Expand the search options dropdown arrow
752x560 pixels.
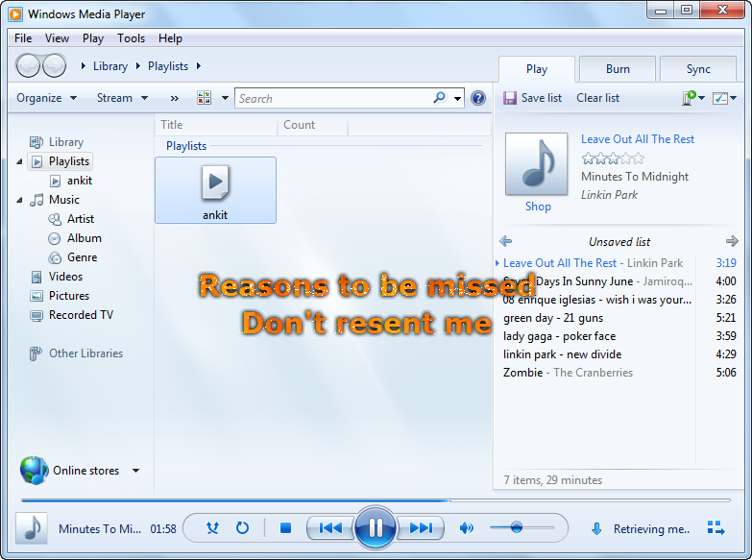pyautogui.click(x=457, y=98)
